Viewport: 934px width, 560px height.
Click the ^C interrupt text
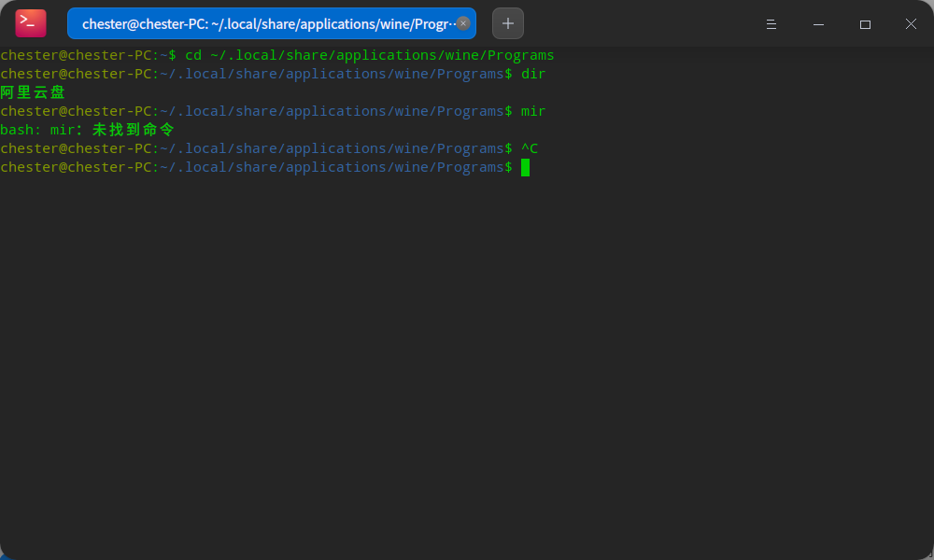[529, 147]
